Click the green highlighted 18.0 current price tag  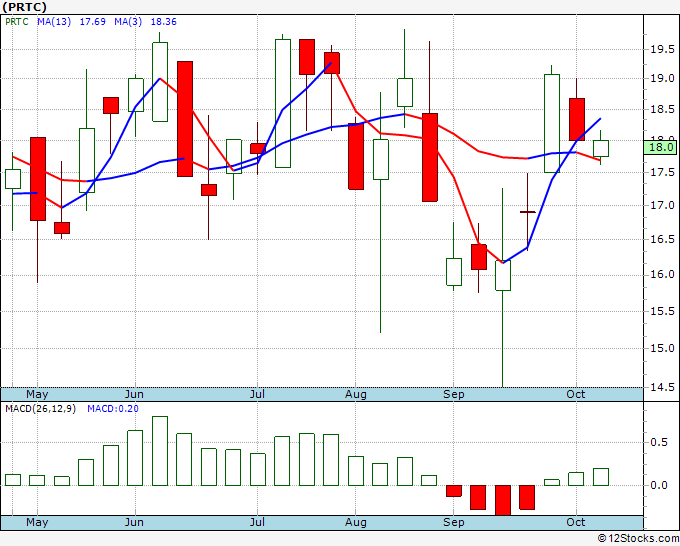point(660,147)
